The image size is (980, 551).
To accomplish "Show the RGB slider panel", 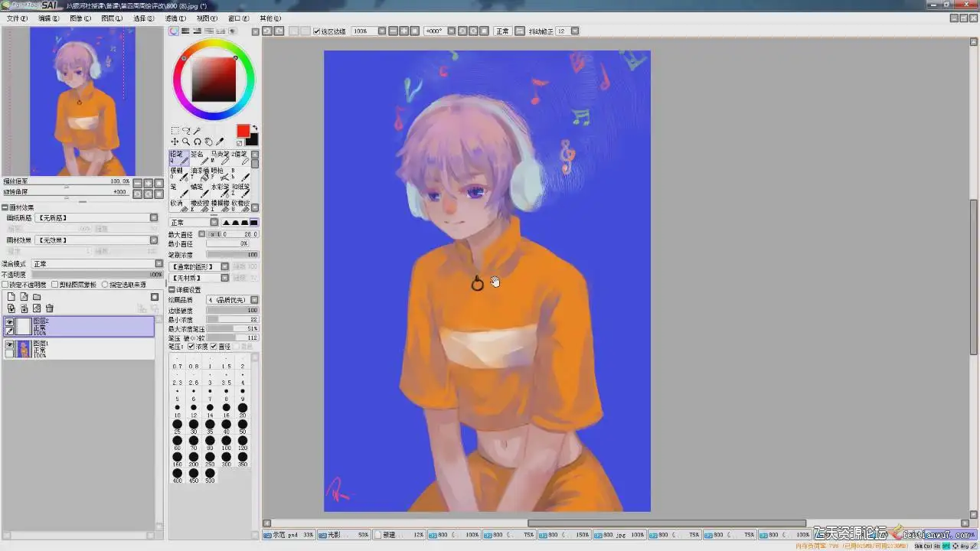I will tap(186, 31).
